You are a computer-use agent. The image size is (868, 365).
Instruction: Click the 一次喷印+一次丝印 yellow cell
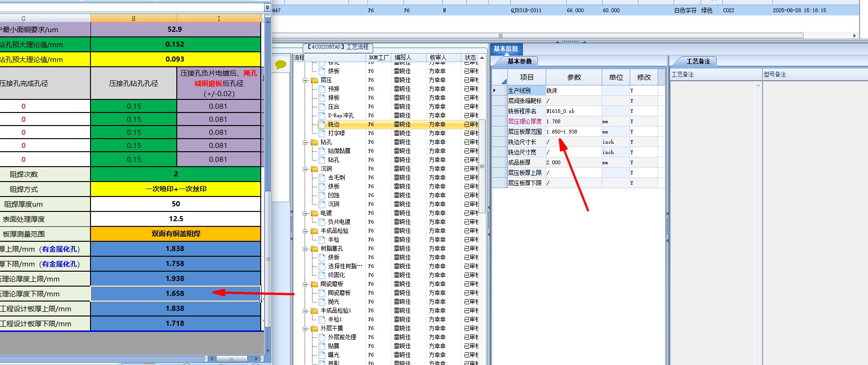175,189
